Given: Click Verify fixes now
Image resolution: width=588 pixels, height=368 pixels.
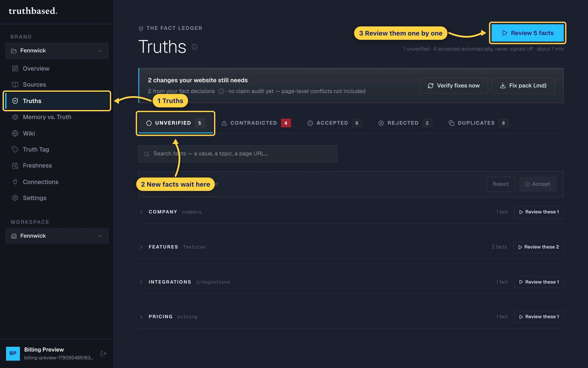Looking at the screenshot, I should [x=453, y=86].
